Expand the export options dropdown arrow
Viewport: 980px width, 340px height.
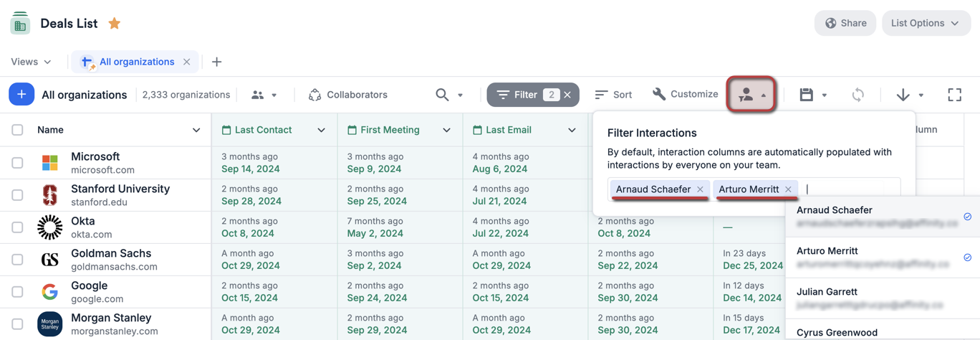[921, 95]
